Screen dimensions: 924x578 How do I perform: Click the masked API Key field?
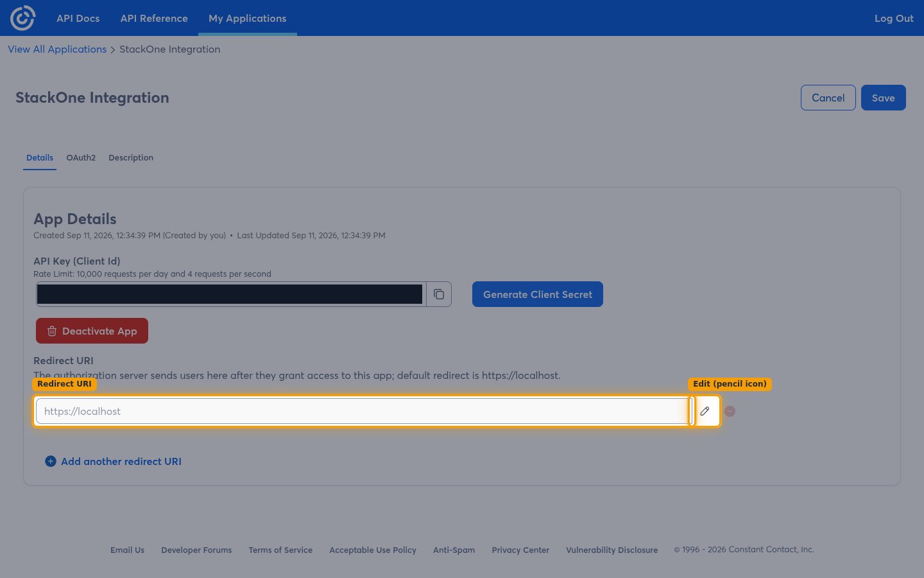(231, 294)
